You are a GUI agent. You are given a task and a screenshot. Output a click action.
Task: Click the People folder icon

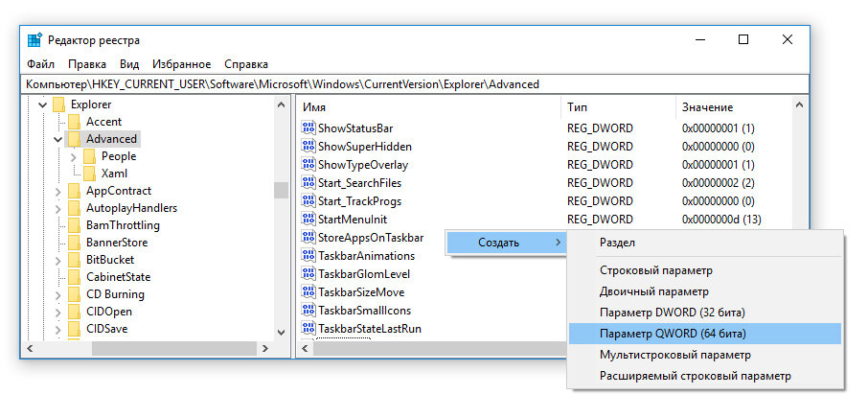[x=90, y=156]
